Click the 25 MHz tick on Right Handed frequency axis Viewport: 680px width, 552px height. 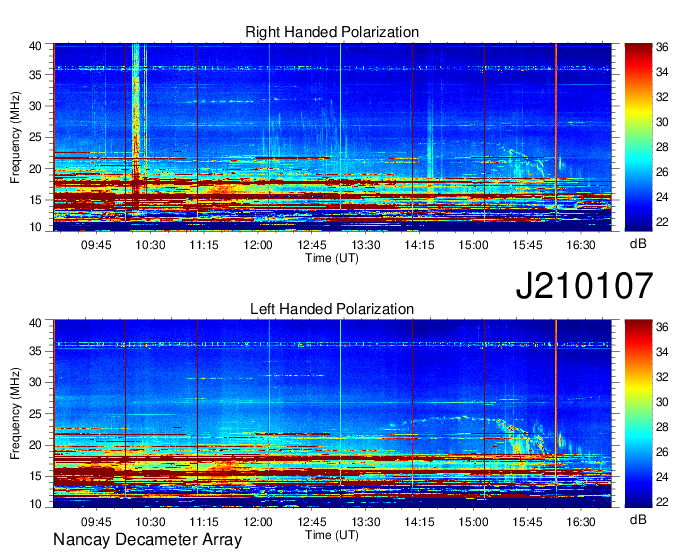tap(35, 137)
